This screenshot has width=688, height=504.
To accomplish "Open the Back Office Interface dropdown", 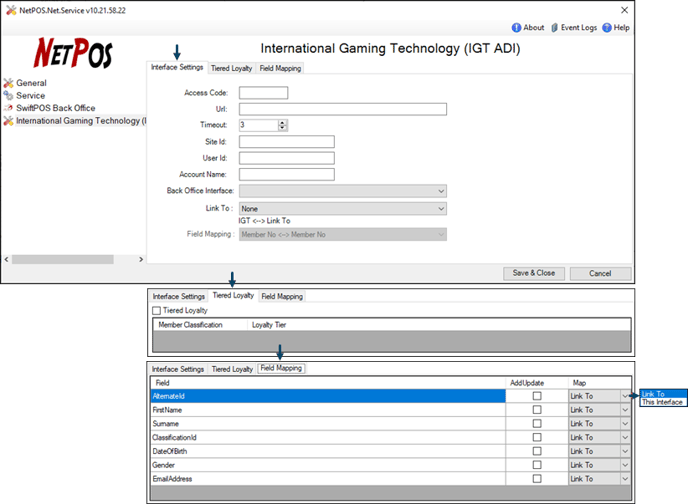I will (343, 191).
